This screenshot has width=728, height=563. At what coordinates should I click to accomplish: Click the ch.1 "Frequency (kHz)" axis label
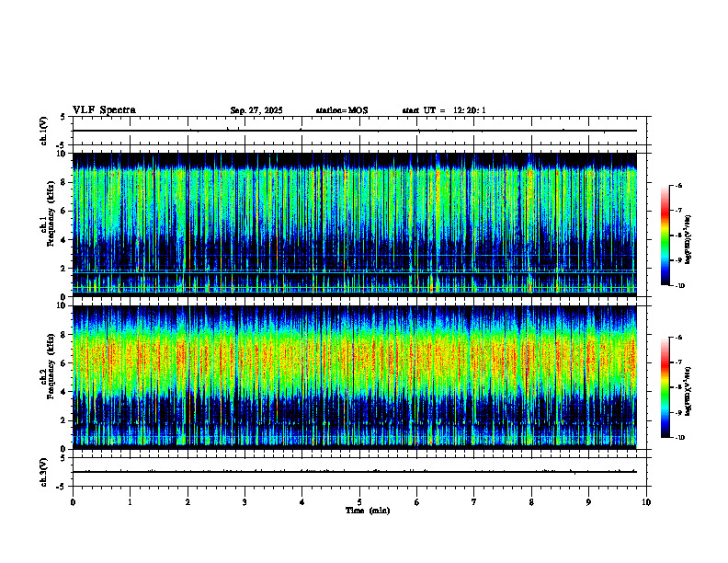[52, 214]
